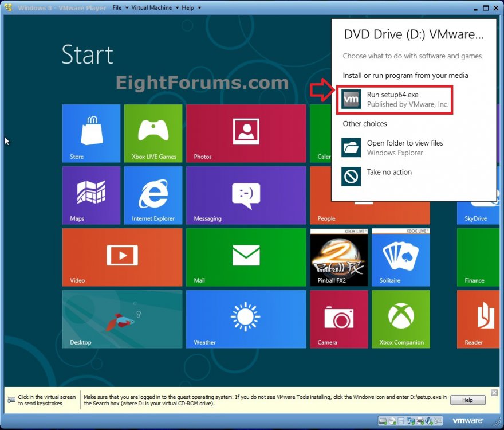Viewport: 504px width, 430px height.
Task: Run setup64.exe published by VMware
Action: coord(395,99)
